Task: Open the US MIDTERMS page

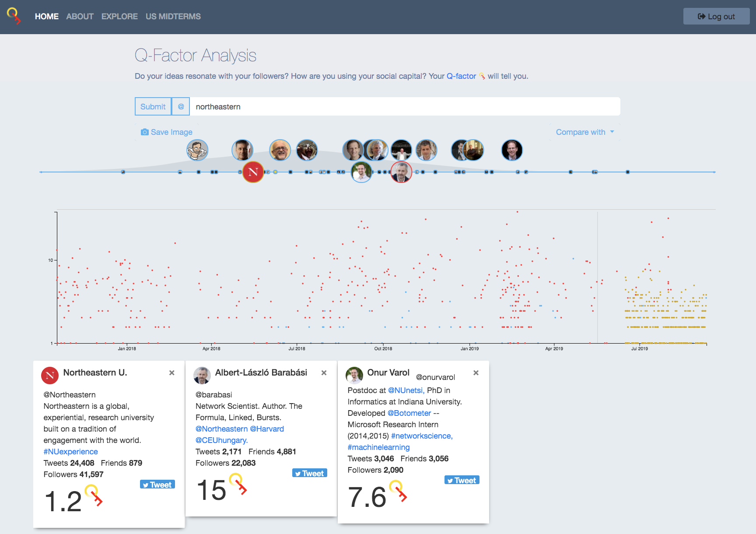Action: (173, 17)
